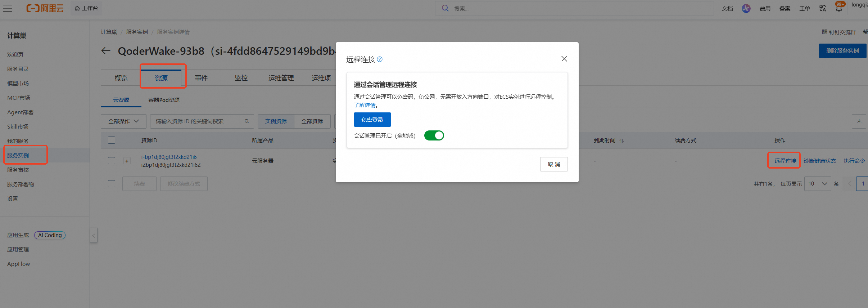Open the 工作台 workbench home
Viewport: 868px width, 308px height.
click(86, 8)
